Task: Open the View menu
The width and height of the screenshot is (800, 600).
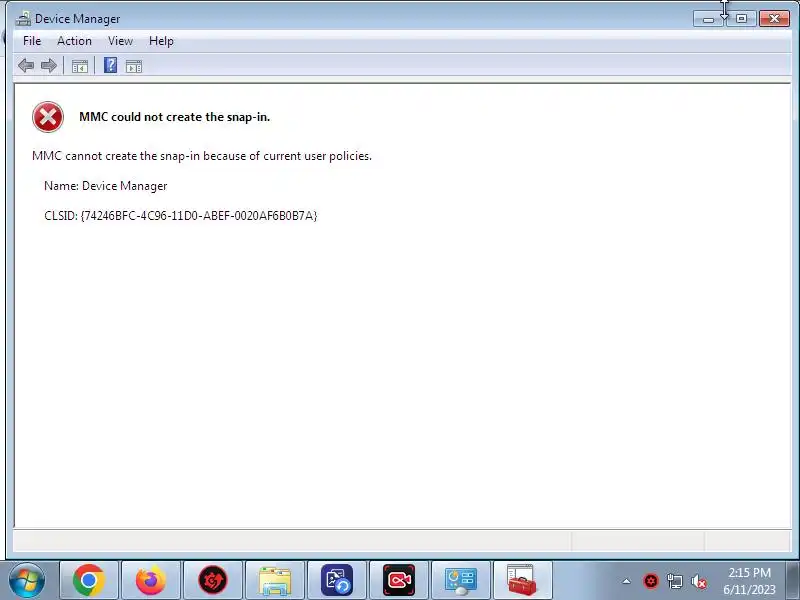Action: click(120, 41)
